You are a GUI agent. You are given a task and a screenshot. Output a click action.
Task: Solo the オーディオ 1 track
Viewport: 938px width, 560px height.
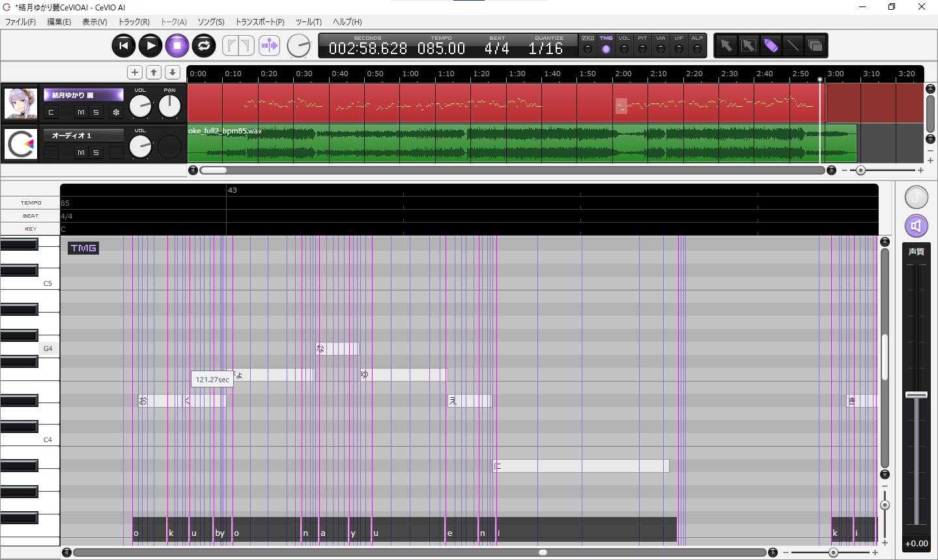coord(96,152)
